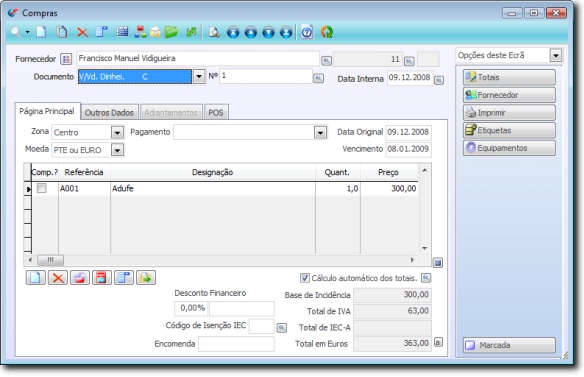The width and height of the screenshot is (584, 377).
Task: Click the icon beside Data Interna date
Action: pyautogui.click(x=439, y=80)
